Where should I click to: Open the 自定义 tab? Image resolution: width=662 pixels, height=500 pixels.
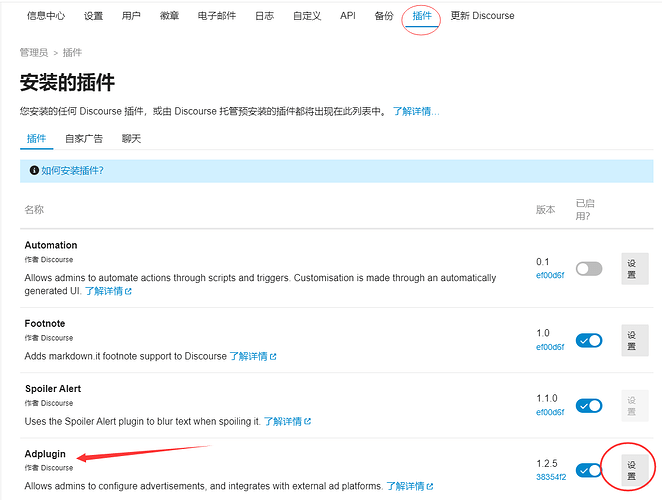click(x=307, y=16)
